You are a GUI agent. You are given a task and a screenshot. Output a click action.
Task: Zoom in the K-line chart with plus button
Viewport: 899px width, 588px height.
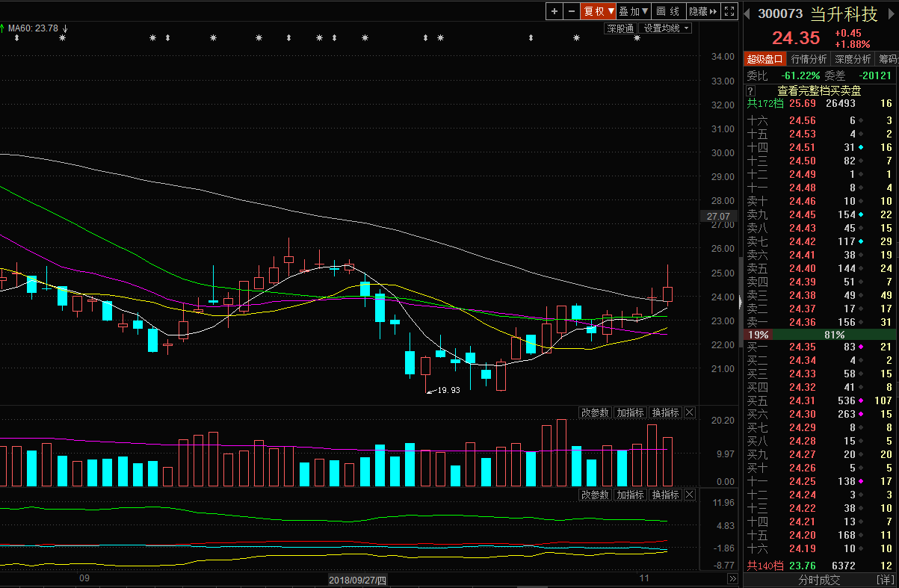click(554, 11)
